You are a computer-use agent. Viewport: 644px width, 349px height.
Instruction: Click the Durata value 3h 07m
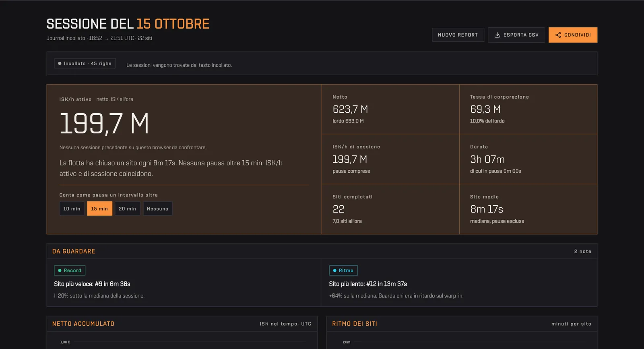487,159
